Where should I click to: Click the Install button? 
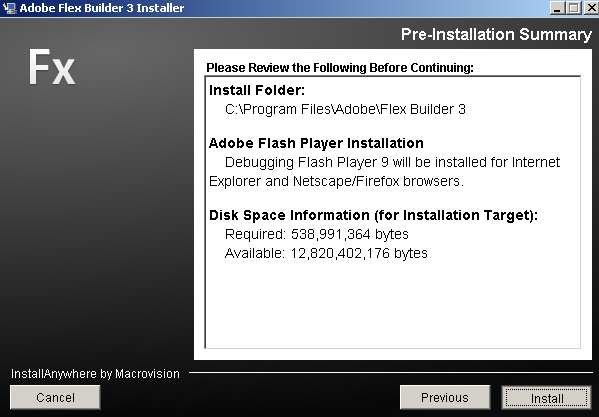click(x=546, y=398)
